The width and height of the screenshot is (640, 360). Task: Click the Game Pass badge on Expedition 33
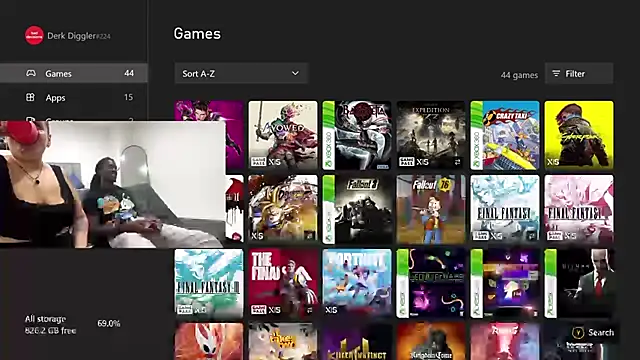[407, 162]
